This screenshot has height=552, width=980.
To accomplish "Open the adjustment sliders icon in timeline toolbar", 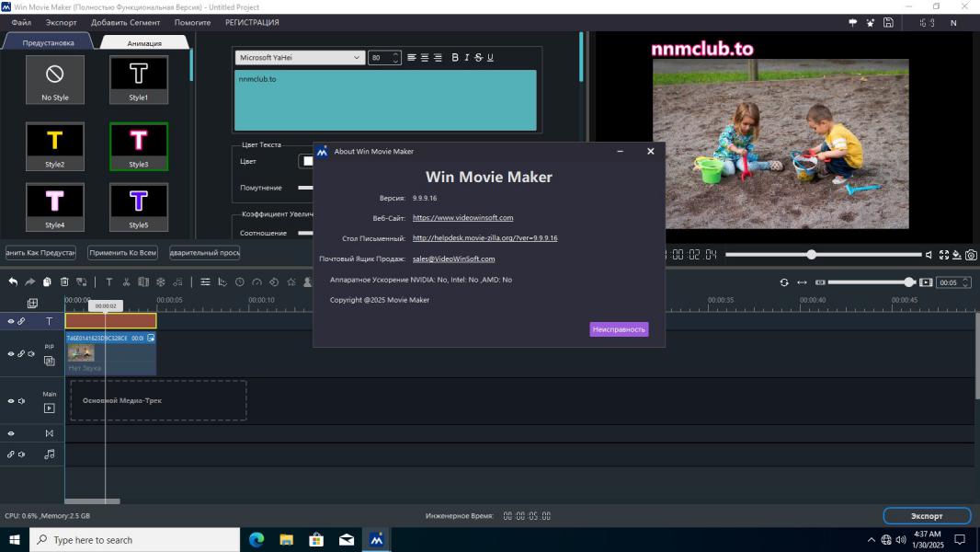I will [x=205, y=282].
